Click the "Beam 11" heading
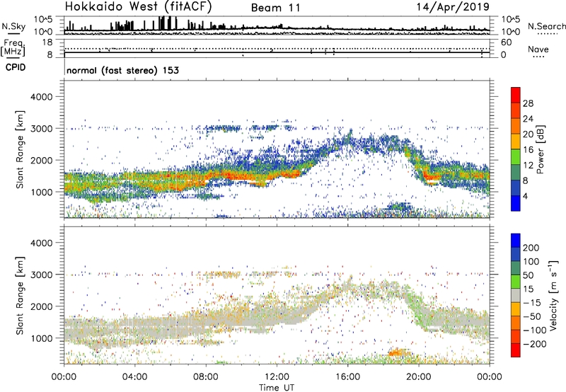The height and width of the screenshot is (392, 566). pyautogui.click(x=275, y=8)
